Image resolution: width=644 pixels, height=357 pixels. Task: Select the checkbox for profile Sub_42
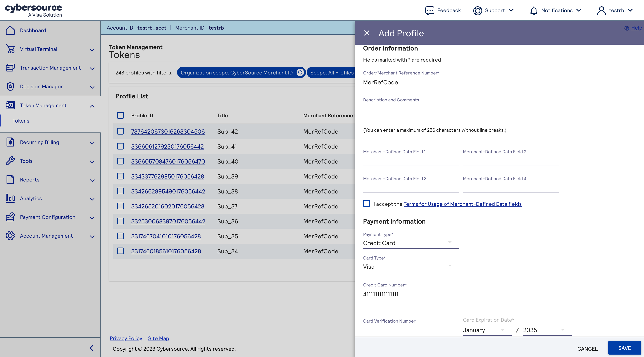tap(120, 131)
